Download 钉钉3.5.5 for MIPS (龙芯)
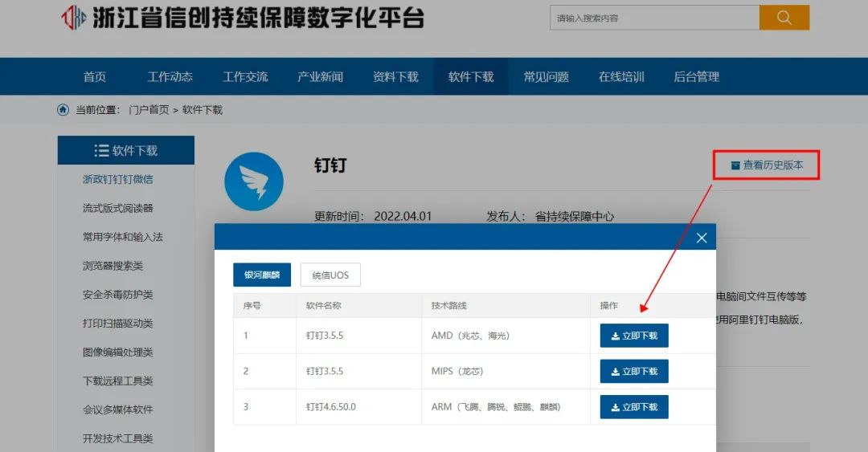Image resolution: width=868 pixels, height=452 pixels. coord(634,371)
